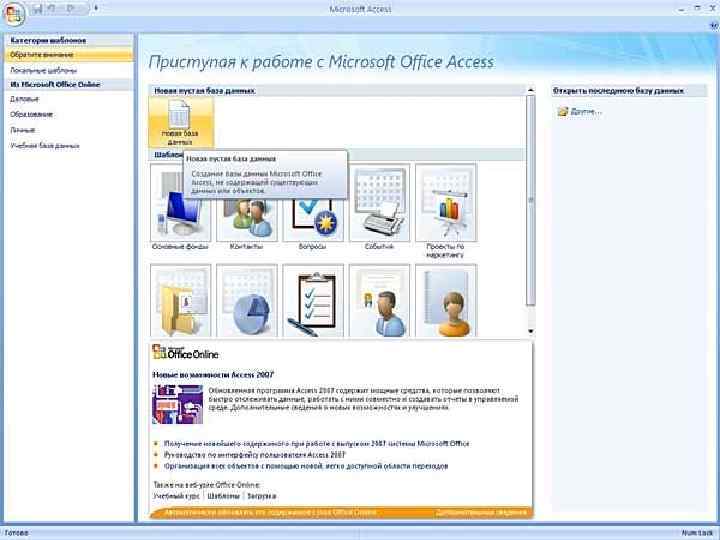Pick the template showing a clipboard checklist
The width and height of the screenshot is (720, 540).
coord(313,301)
